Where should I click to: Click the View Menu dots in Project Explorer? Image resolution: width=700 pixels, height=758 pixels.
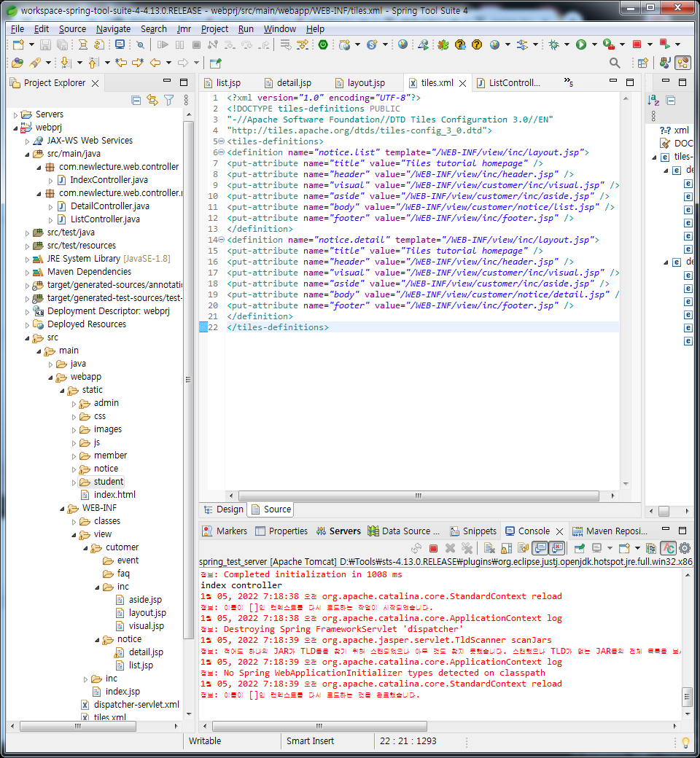click(186, 100)
